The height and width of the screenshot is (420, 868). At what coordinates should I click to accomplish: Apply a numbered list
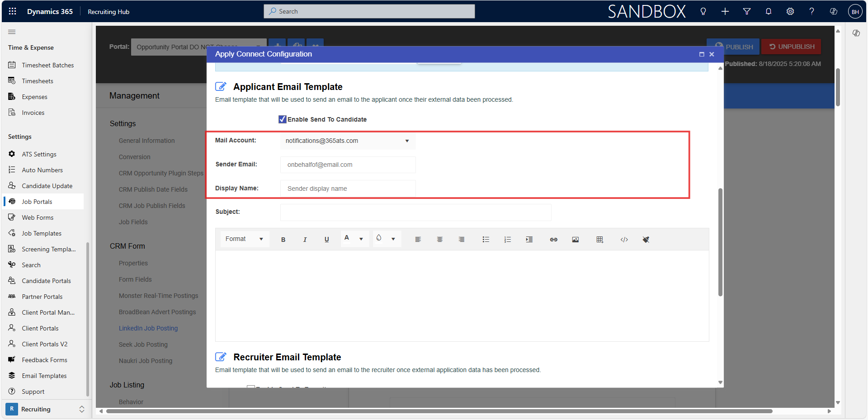point(507,239)
